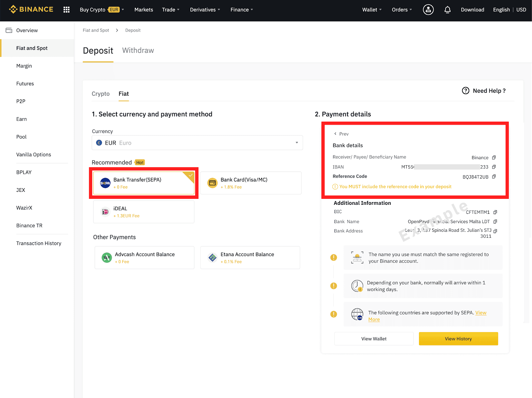Select Advcash Account Balance payment
The height and width of the screenshot is (398, 532).
(x=144, y=257)
